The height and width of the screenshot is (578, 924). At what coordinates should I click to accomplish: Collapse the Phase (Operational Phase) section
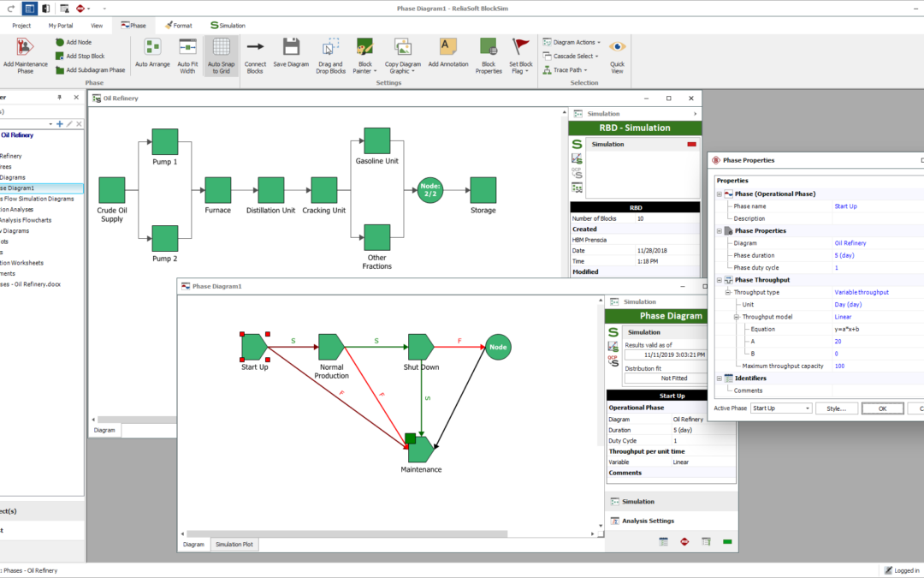click(x=719, y=194)
